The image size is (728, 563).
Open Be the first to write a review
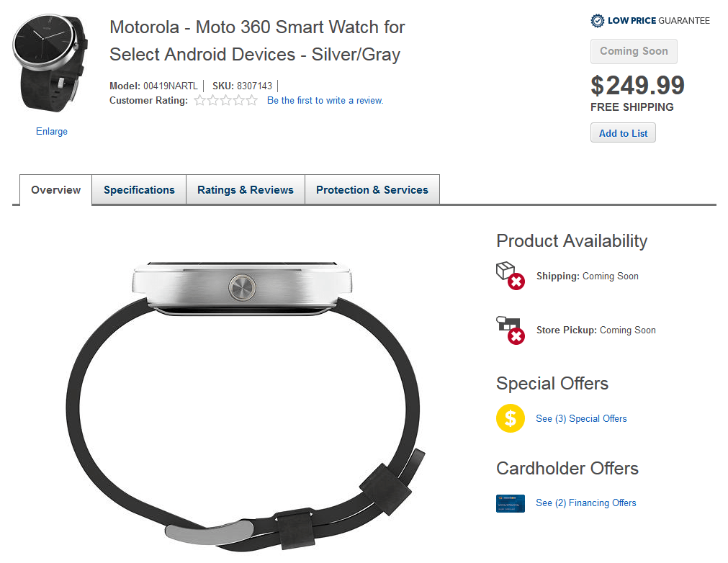pos(325,100)
